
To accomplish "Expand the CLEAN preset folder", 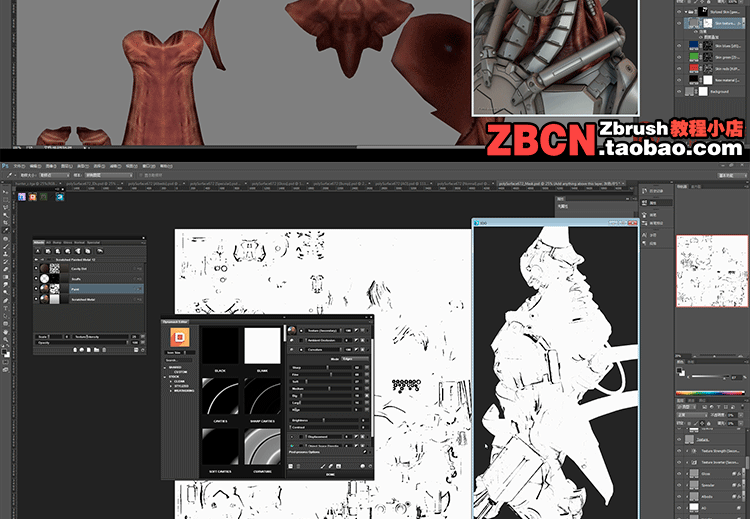I will coord(171,381).
